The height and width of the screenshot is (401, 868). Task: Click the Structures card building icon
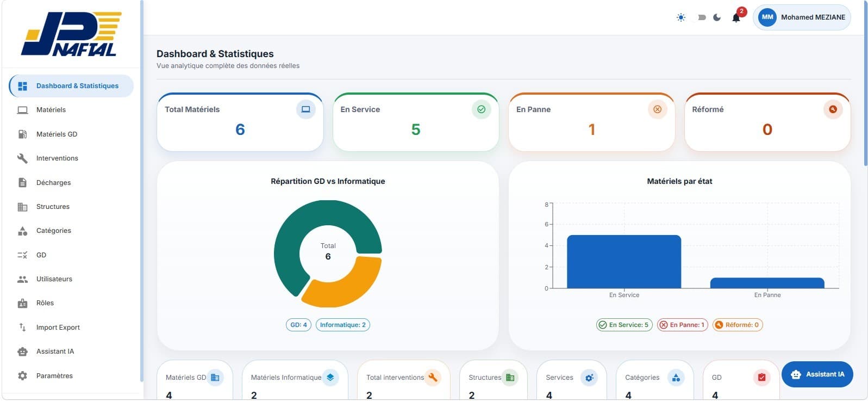point(510,377)
